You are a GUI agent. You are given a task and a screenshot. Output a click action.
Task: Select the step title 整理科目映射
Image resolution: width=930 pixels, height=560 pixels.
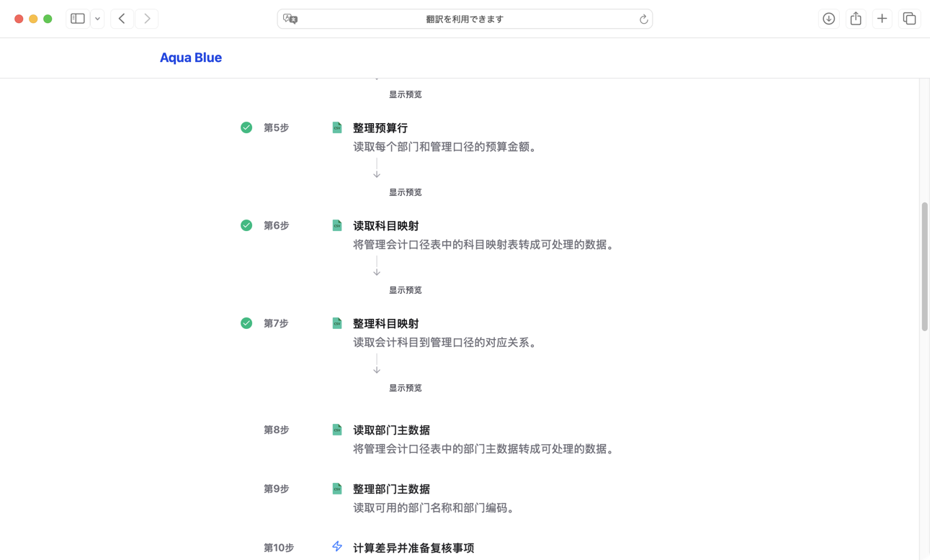(385, 324)
